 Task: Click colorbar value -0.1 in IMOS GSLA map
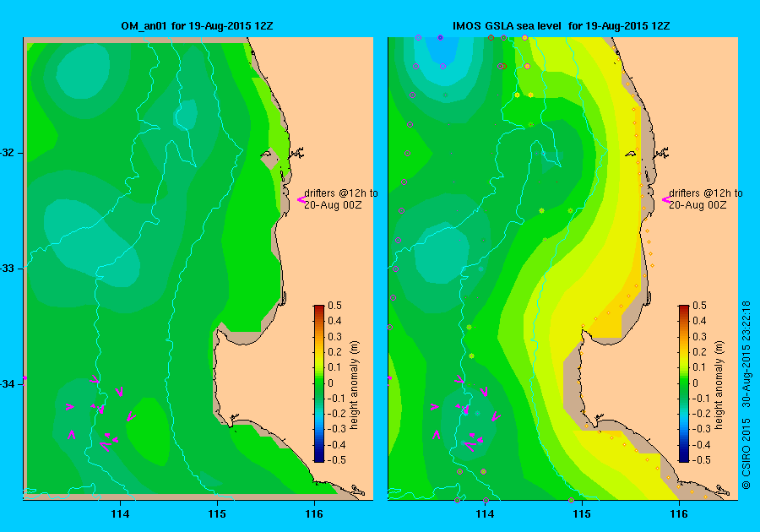click(x=702, y=399)
